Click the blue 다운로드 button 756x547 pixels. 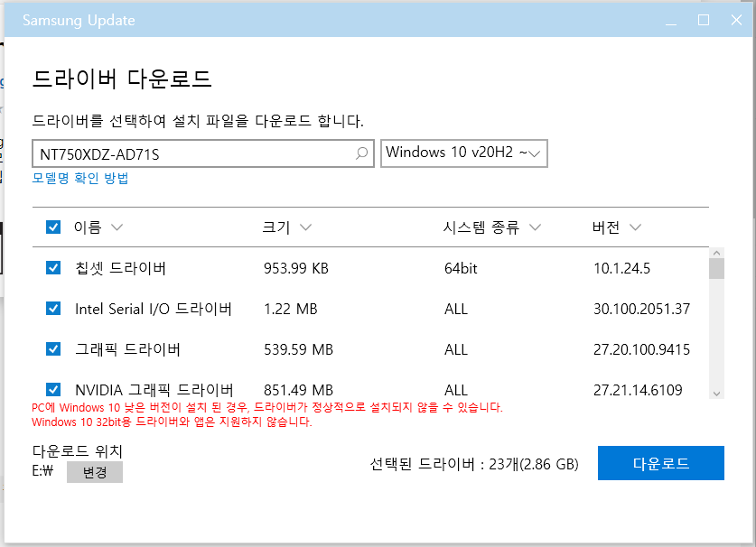(660, 463)
